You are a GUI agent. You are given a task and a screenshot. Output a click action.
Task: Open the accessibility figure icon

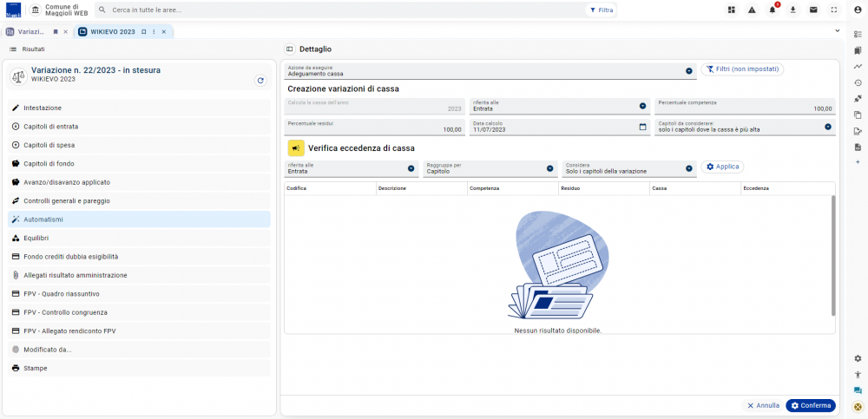pos(858,375)
